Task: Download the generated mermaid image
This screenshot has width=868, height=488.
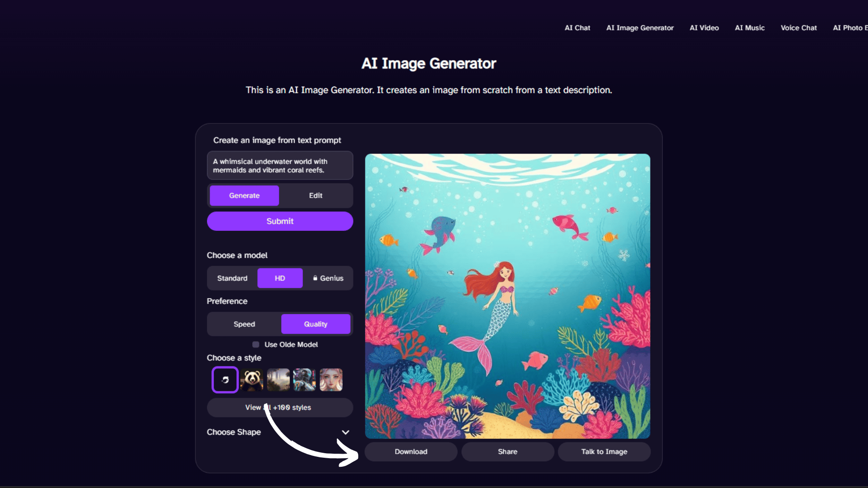Action: click(x=411, y=452)
